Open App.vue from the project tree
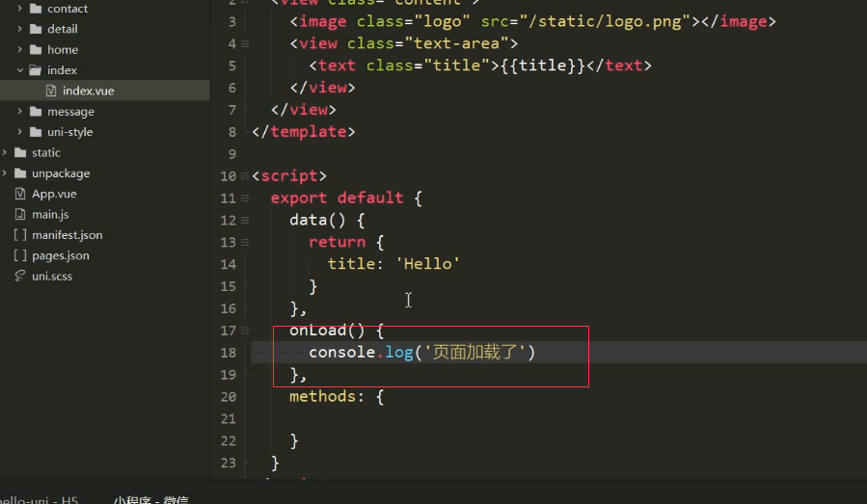 pyautogui.click(x=54, y=194)
